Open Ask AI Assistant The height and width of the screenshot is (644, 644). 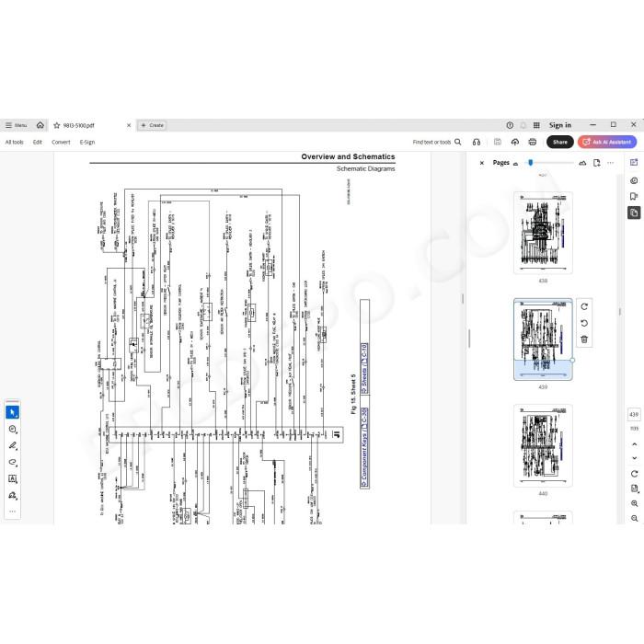[607, 142]
